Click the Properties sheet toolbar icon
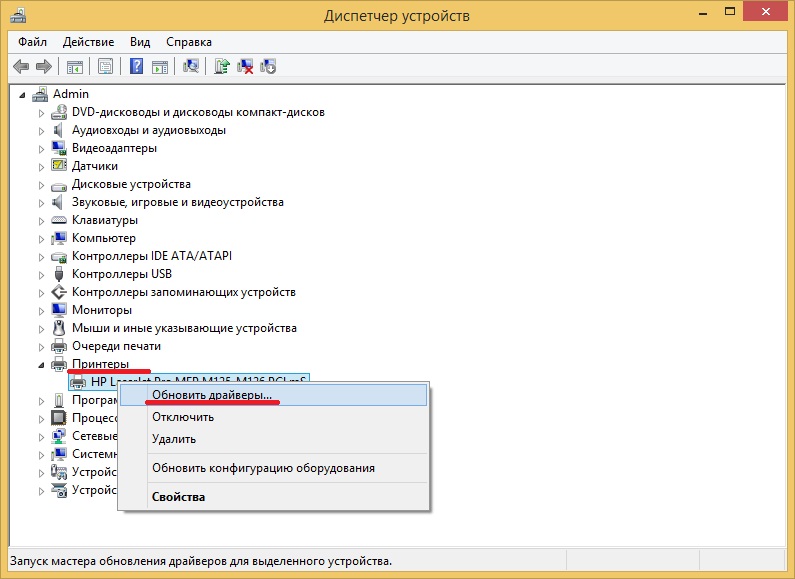The image size is (795, 579). coord(105,66)
